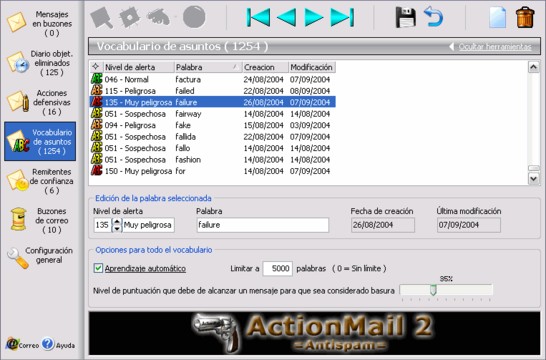546x360 pixels.
Task: Sort by Creacion column header
Action: [x=265, y=67]
